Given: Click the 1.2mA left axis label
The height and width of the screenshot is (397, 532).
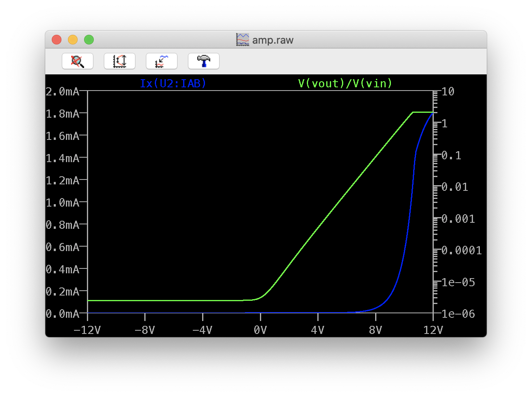Looking at the screenshot, I should tap(63, 181).
